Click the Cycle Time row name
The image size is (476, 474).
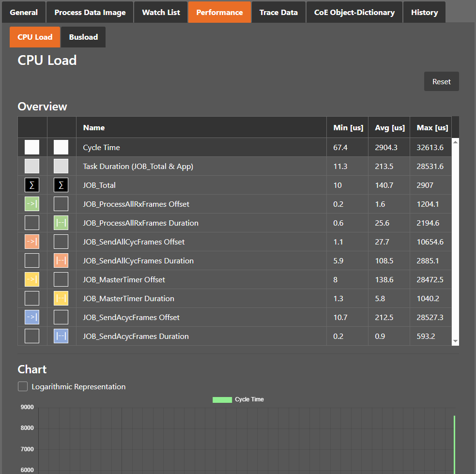coord(101,148)
